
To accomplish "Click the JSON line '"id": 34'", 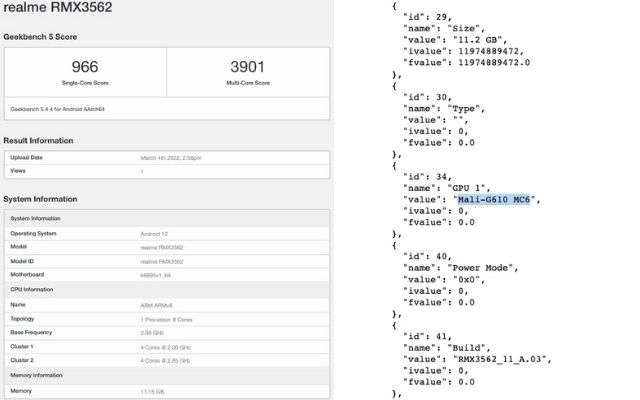I will click(x=427, y=177).
